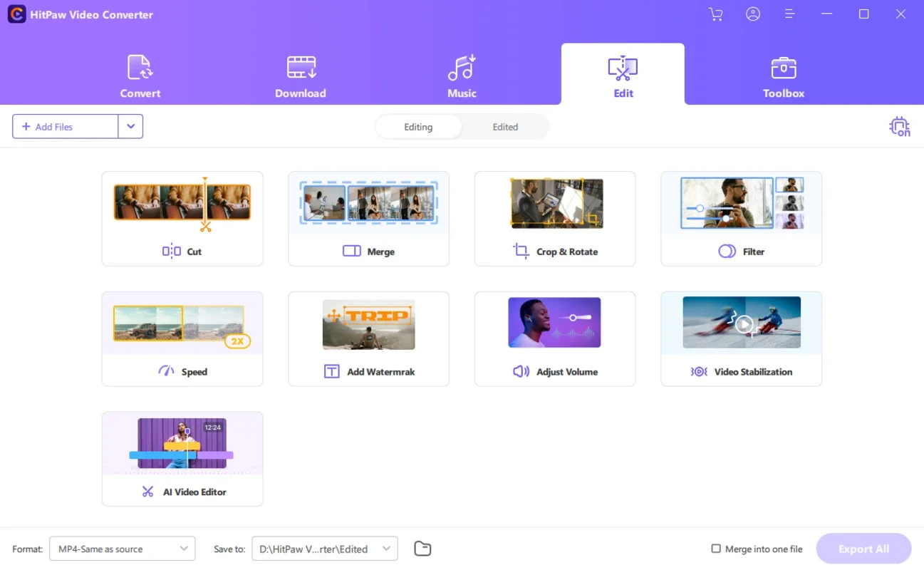
Task: Click the Speed label text
Action: tap(194, 372)
